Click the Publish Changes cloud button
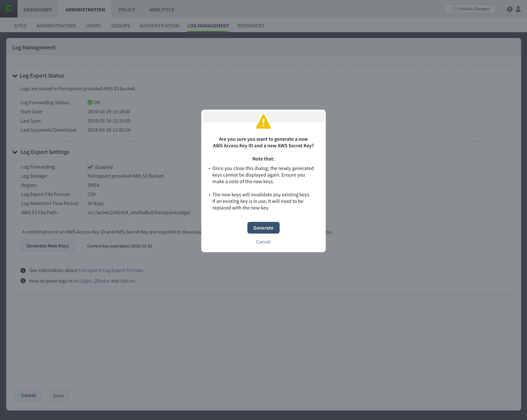This screenshot has width=527, height=420. [470, 9]
